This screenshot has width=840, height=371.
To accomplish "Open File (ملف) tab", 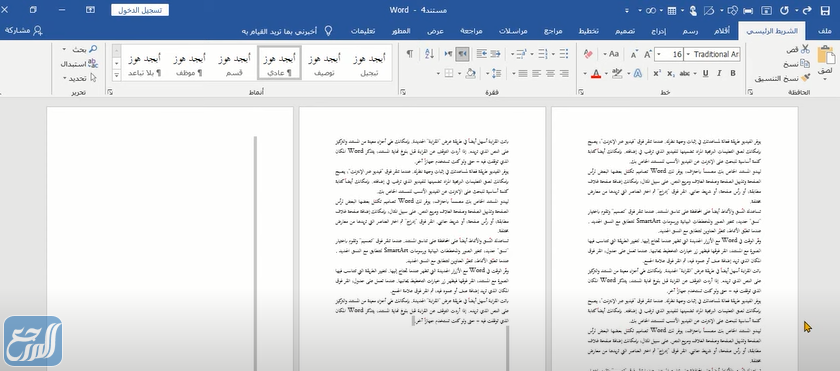I will (x=825, y=31).
